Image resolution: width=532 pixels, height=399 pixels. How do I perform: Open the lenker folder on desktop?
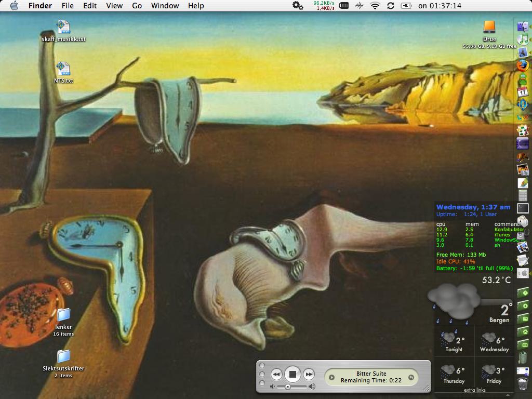click(x=63, y=315)
